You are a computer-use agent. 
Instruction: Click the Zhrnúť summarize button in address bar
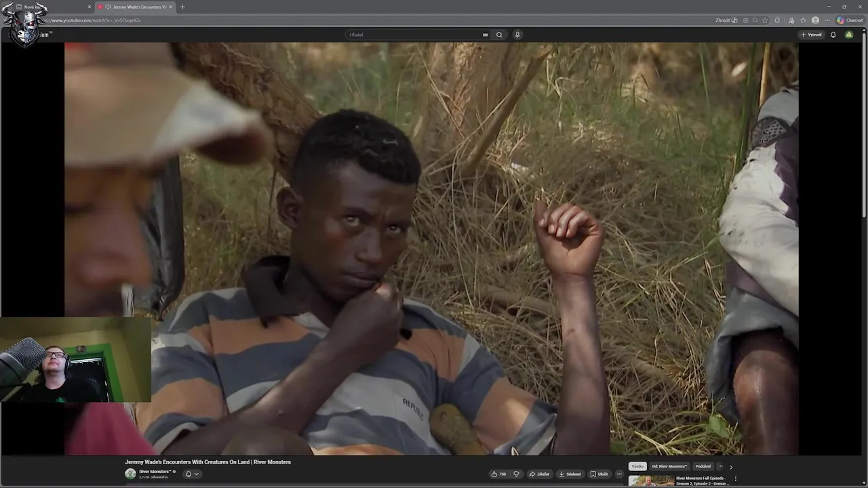[726, 20]
